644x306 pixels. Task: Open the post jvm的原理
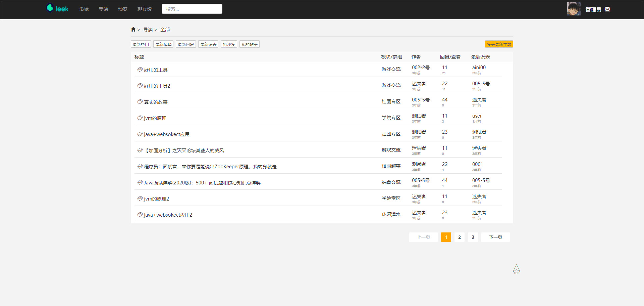[x=155, y=118]
